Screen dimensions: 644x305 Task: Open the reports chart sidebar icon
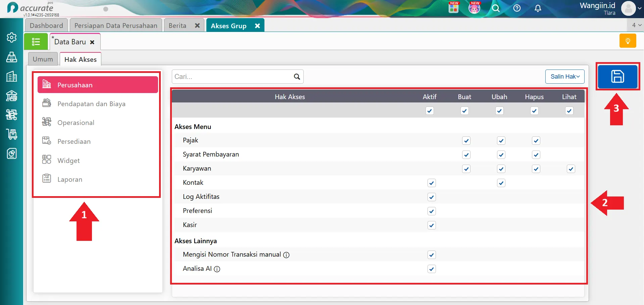12,154
